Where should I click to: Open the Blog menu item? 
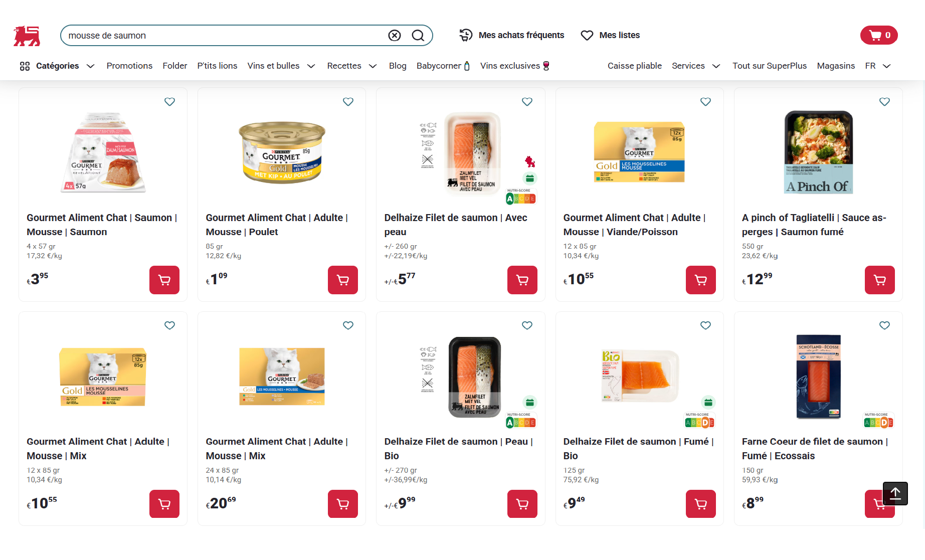click(x=398, y=66)
